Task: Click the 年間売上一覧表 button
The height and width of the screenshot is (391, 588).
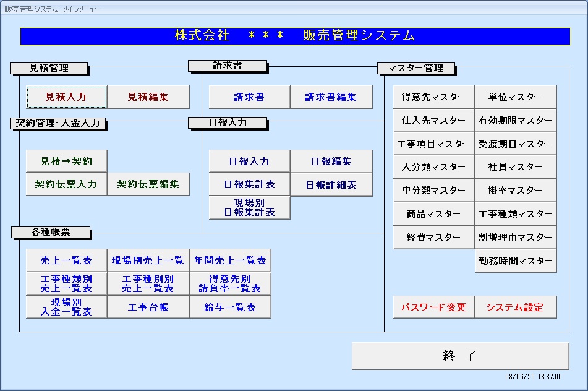Action: point(230,260)
